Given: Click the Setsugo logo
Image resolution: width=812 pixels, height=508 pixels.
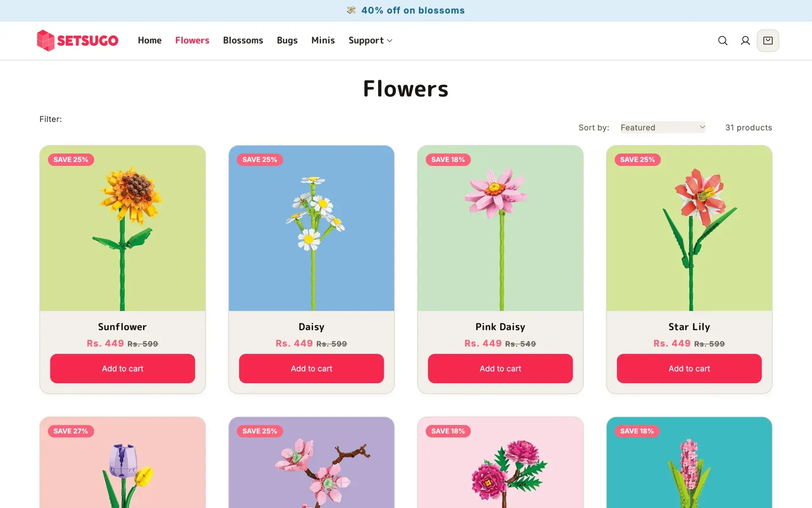Looking at the screenshot, I should 78,40.
